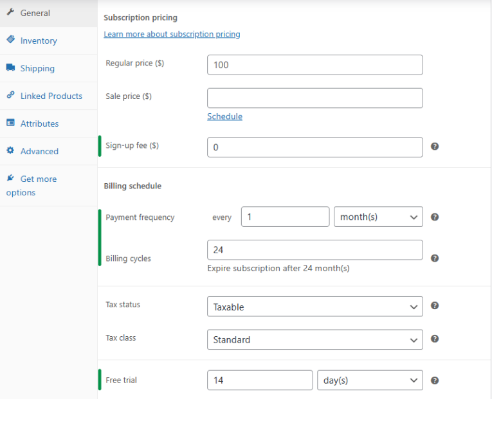This screenshot has height=448, width=492.
Task: Open the Tax class Standard dropdown
Action: click(315, 339)
